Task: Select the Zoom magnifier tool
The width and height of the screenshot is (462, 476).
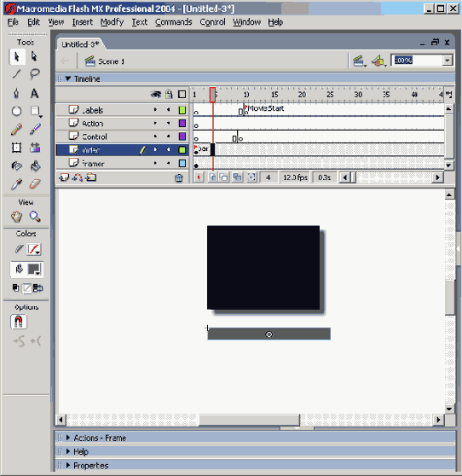Action: point(35,217)
